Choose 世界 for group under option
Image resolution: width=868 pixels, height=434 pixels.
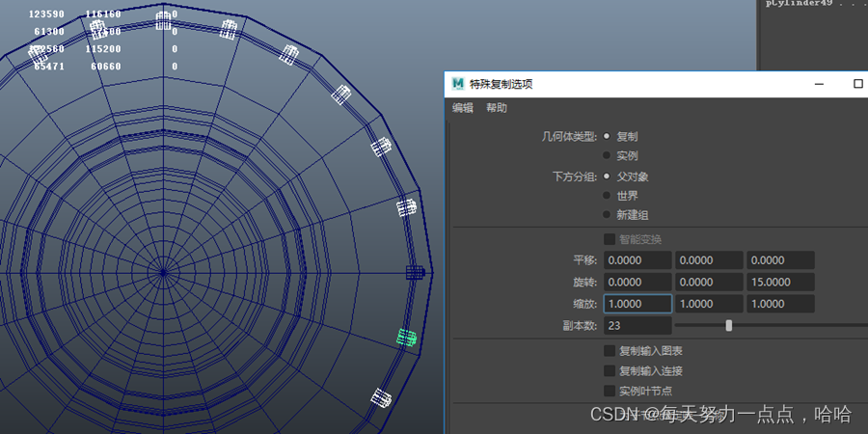coord(607,196)
